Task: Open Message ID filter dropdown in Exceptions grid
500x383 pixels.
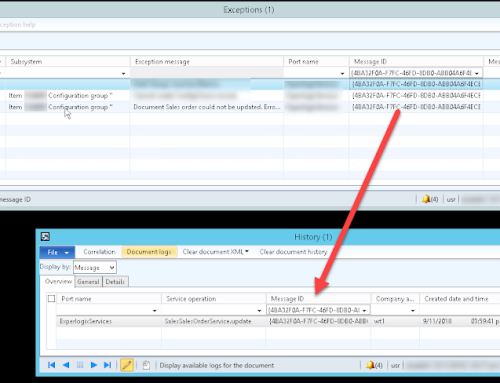Action: pyautogui.click(x=477, y=73)
